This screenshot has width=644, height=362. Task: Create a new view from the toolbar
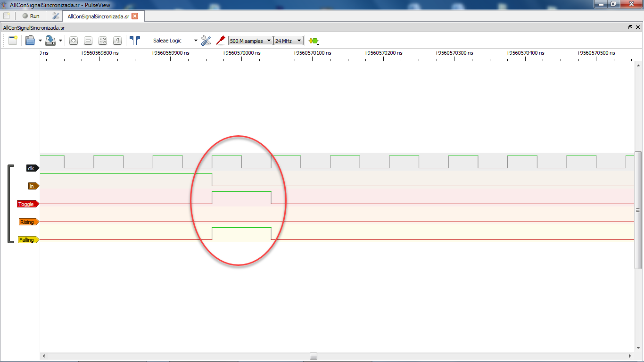[13, 41]
